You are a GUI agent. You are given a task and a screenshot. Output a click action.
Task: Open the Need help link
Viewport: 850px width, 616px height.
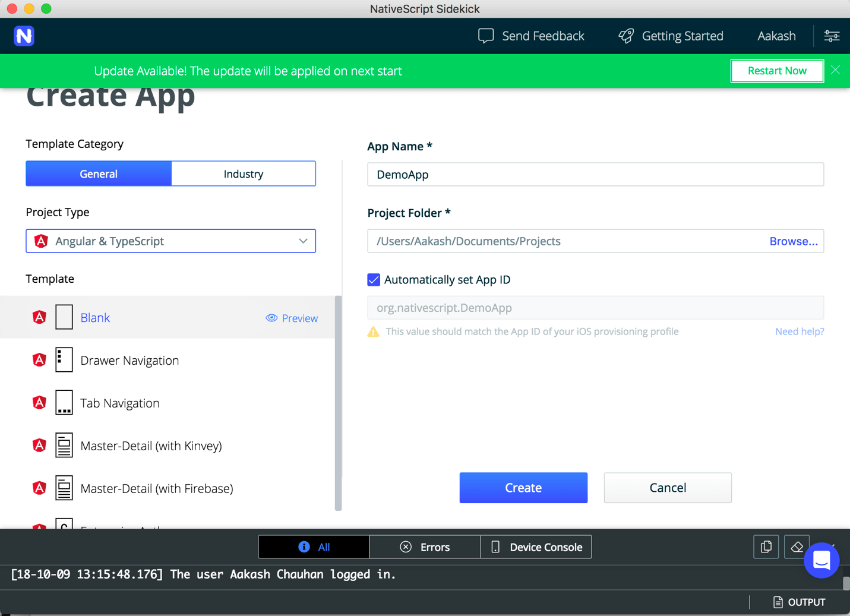click(799, 331)
